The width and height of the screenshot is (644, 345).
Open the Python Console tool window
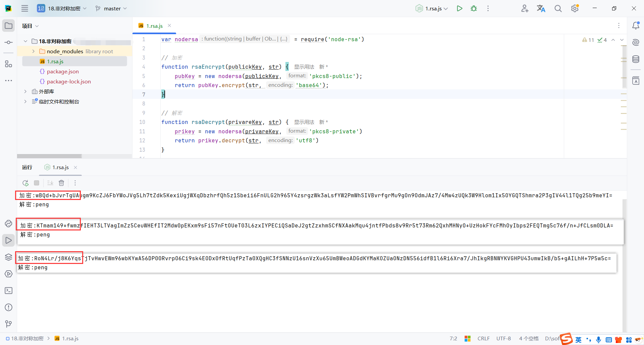click(9, 223)
